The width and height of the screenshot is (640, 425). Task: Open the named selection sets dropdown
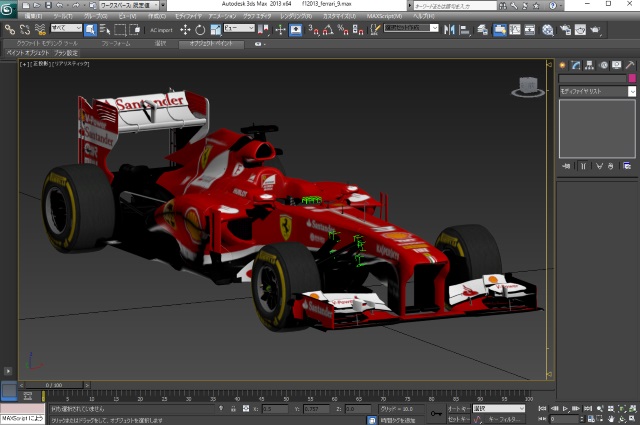click(x=411, y=28)
